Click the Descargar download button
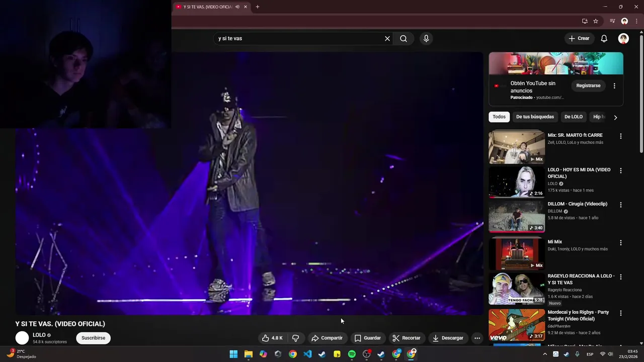Viewport: 644px width, 362px height. (448, 338)
